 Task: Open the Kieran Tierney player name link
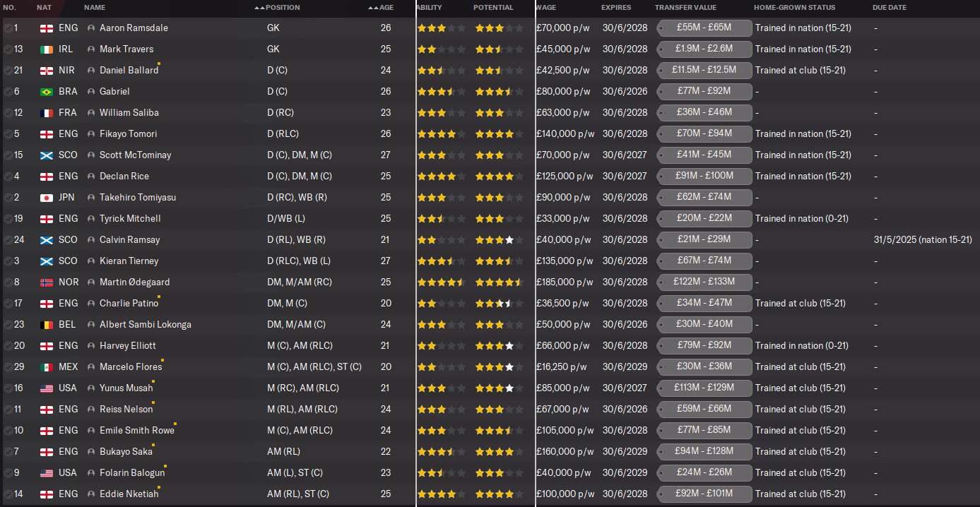[x=129, y=261]
